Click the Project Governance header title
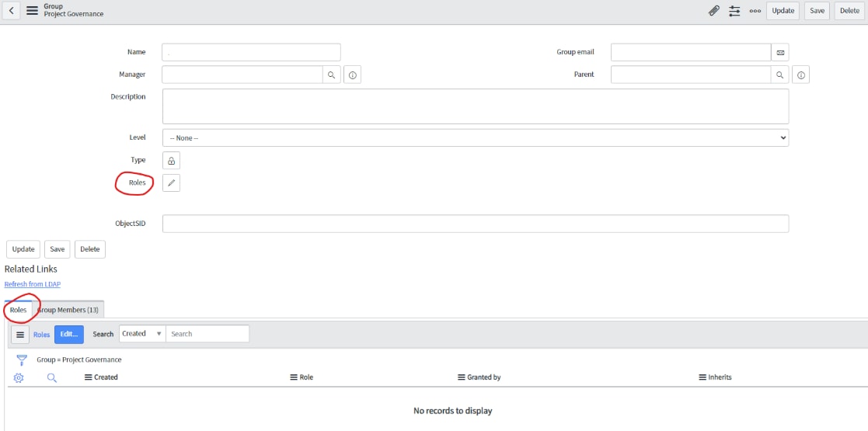This screenshot has width=868, height=431. click(74, 14)
